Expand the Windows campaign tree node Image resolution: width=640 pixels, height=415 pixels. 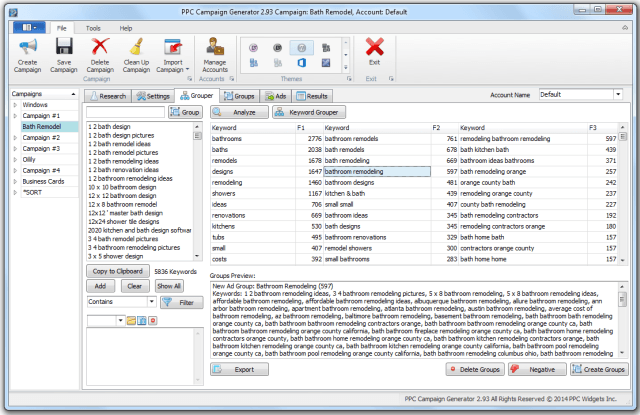click(x=14, y=105)
